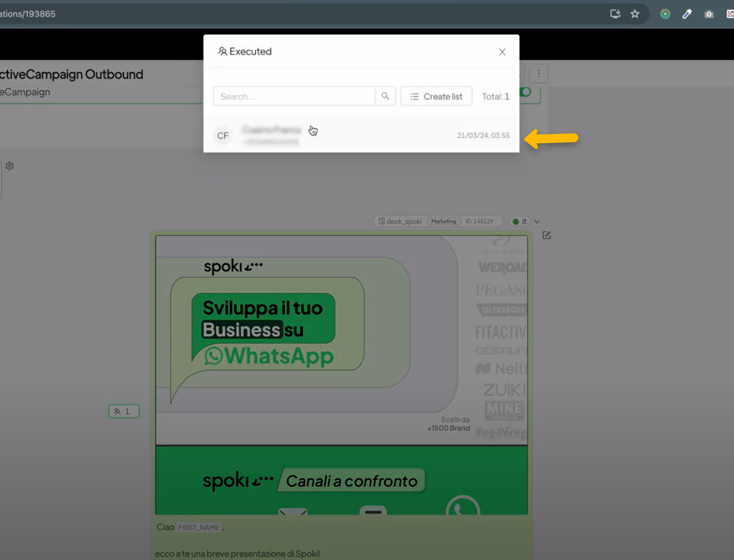Edit the template with the pencil icon
This screenshot has height=560, width=734.
pyautogui.click(x=547, y=235)
